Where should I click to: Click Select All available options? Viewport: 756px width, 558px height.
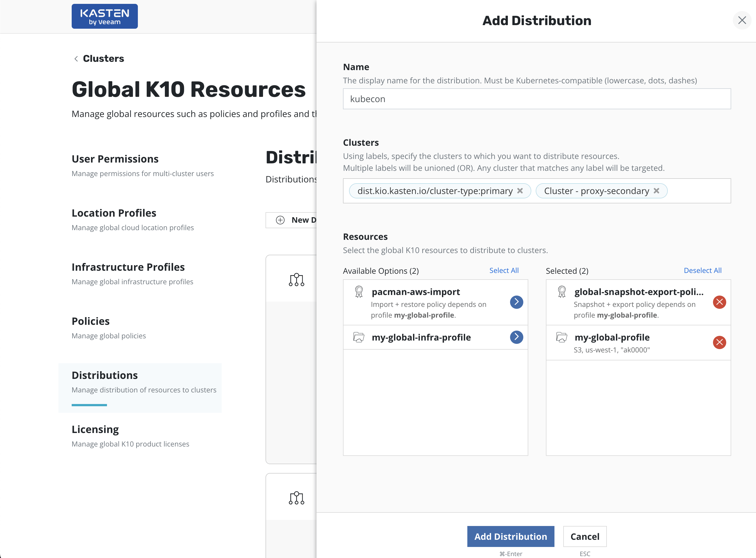(503, 270)
